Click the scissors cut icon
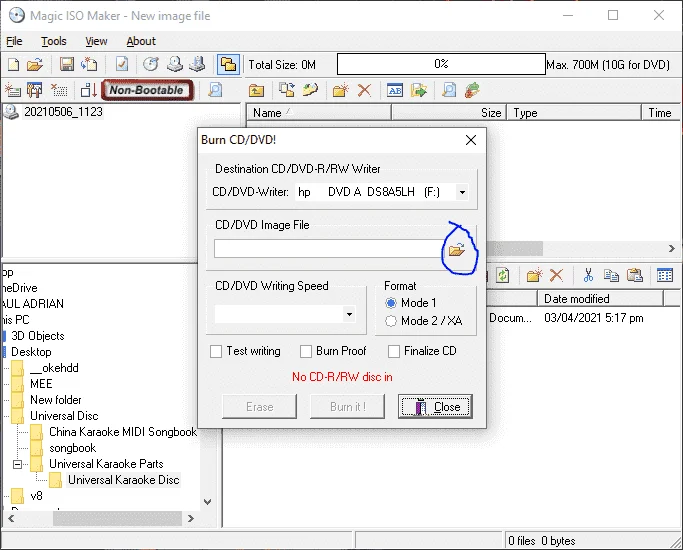683x550 pixels. tap(588, 275)
